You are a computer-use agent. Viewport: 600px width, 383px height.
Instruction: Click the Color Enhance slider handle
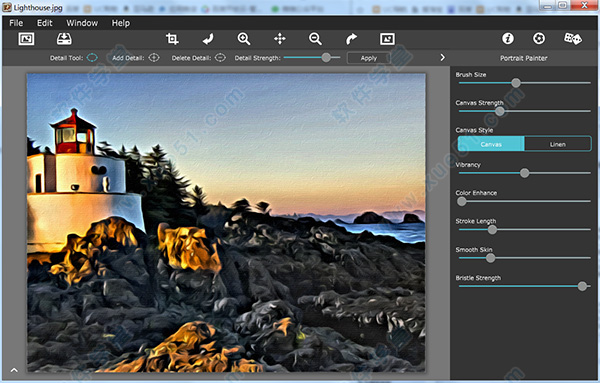tap(462, 201)
